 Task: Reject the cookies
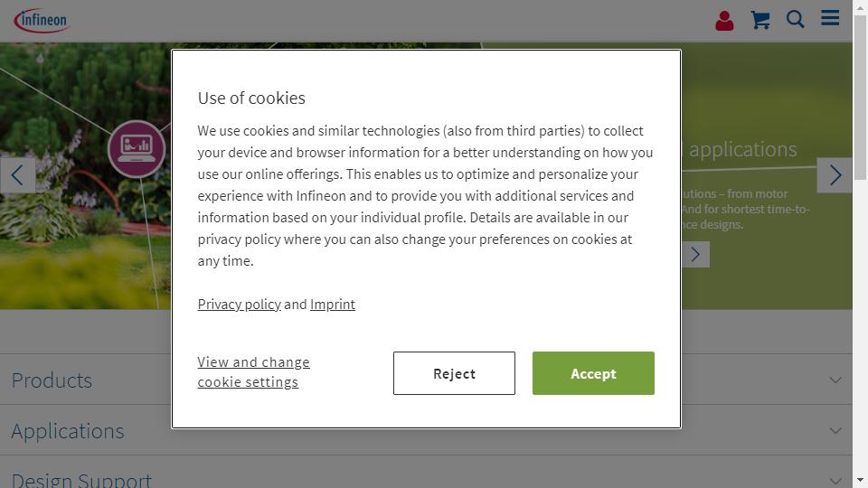(x=454, y=373)
